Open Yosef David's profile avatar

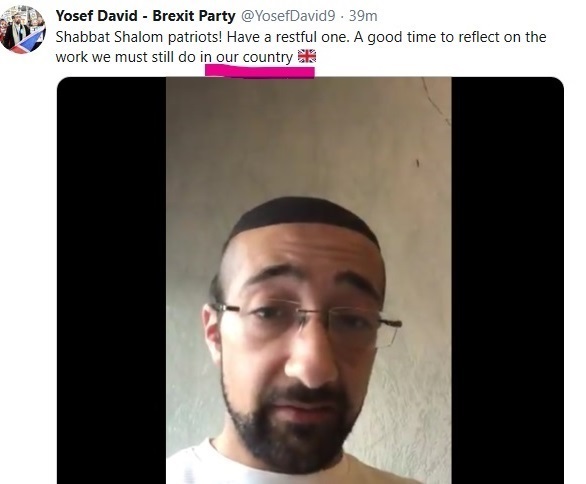(23, 30)
